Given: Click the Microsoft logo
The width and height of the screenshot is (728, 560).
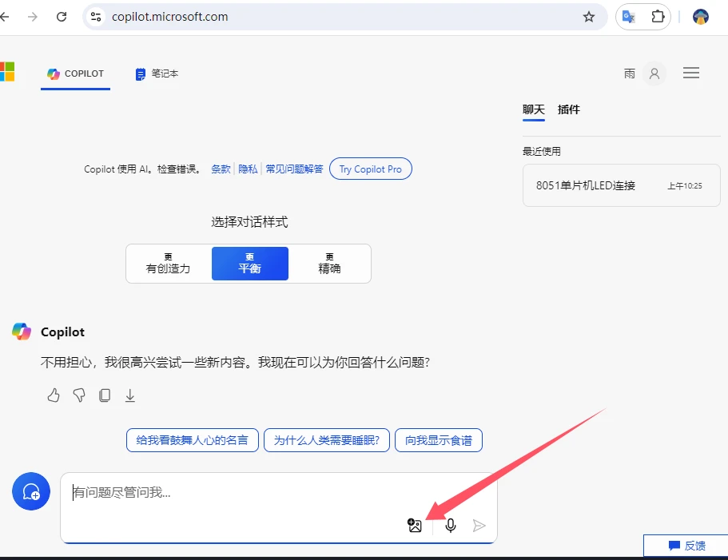Looking at the screenshot, I should click(7, 72).
